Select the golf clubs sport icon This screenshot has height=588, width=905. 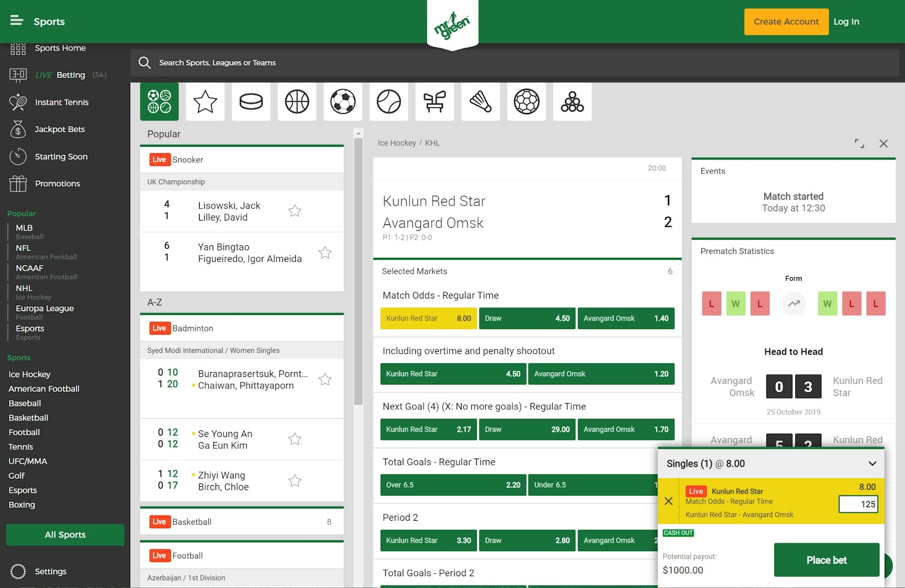point(434,102)
